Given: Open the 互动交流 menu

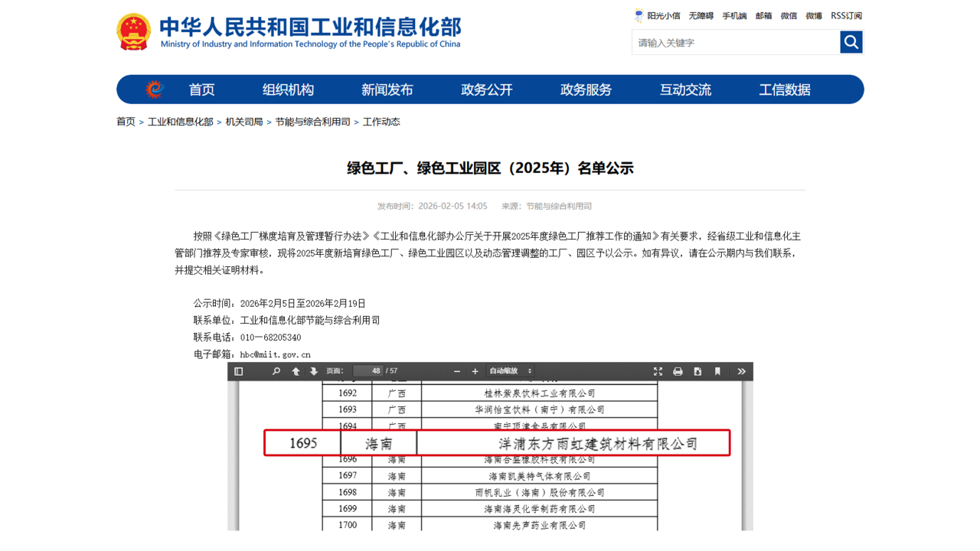Looking at the screenshot, I should coord(684,90).
